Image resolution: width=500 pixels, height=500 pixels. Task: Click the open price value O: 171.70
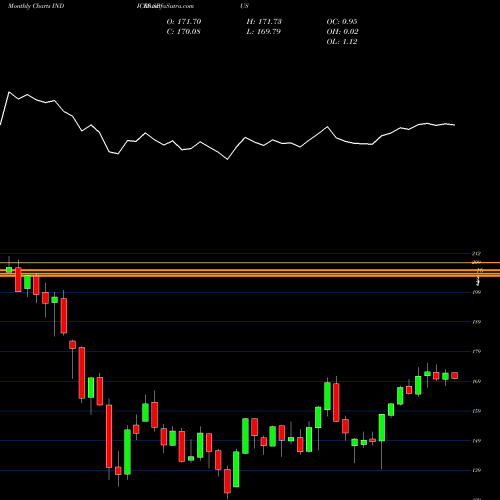point(184,22)
